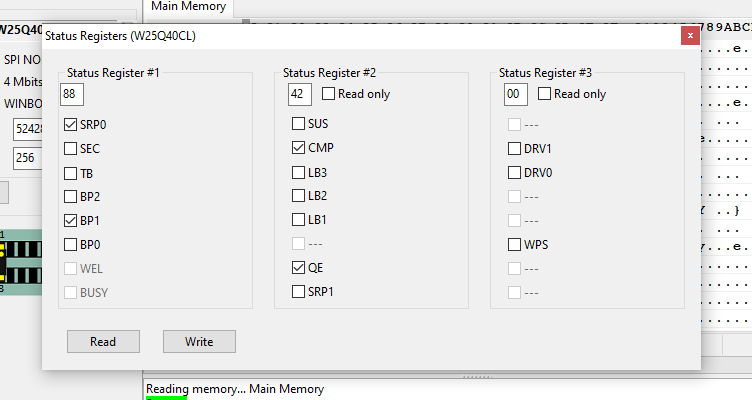
Task: Toggle the LB3 checkbox
Action: click(x=298, y=172)
